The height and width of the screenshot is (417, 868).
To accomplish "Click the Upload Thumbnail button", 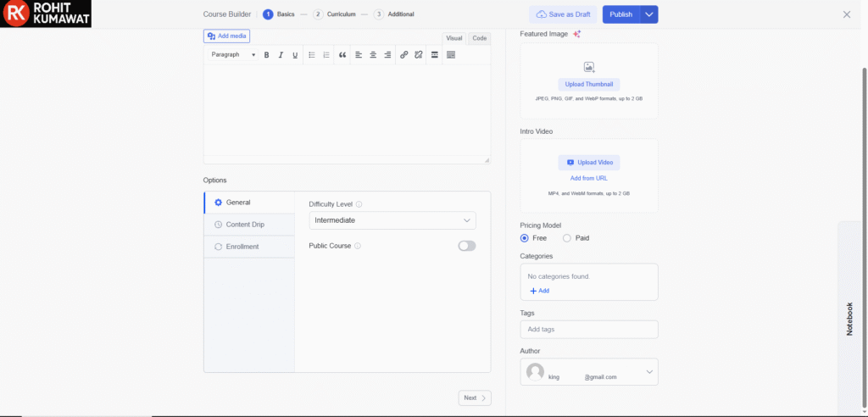I will [x=588, y=85].
